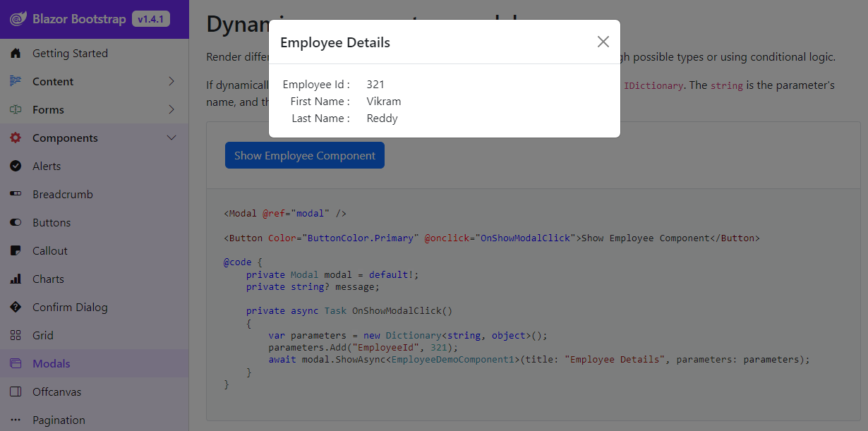Click the Breadcrumb icon
The image size is (868, 431).
pyautogui.click(x=16, y=194)
